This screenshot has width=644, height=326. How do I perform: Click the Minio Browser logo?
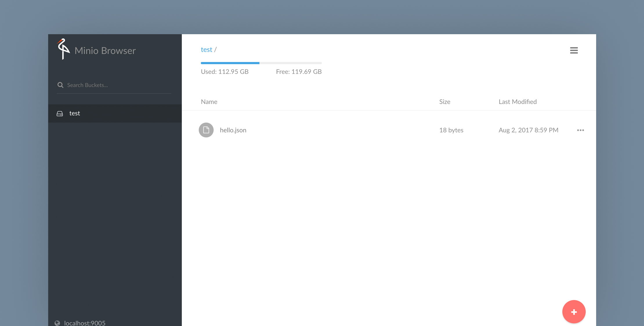pyautogui.click(x=63, y=50)
